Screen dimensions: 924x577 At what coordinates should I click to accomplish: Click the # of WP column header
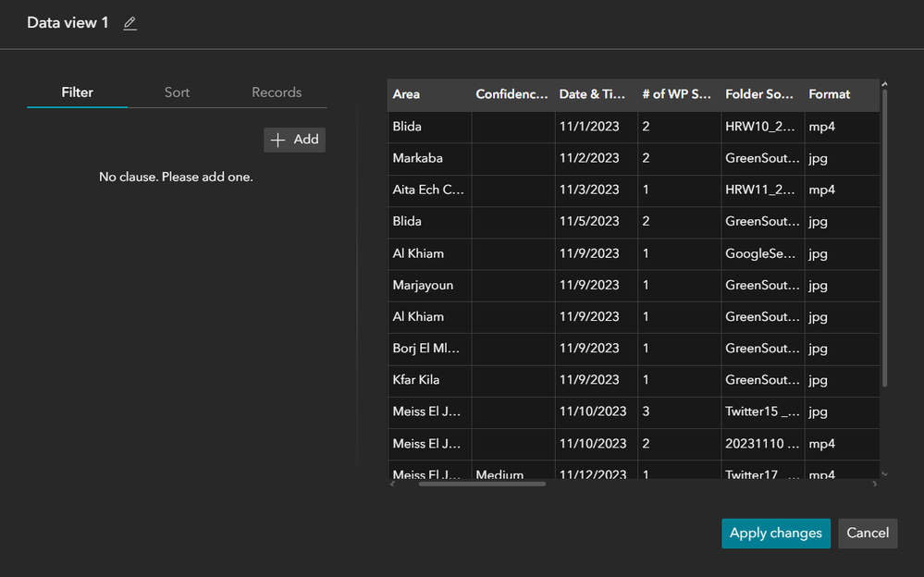(678, 94)
